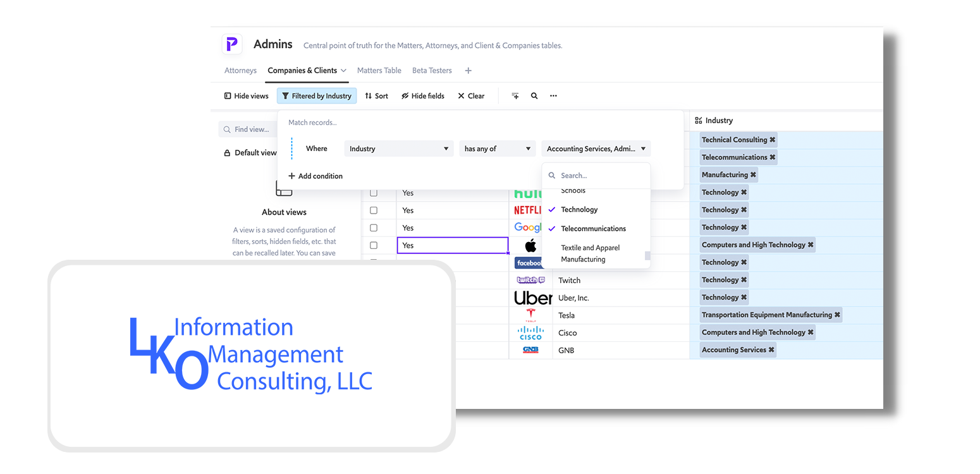Expand the Companies & Clients tab chevron
This screenshot has width=980, height=474.
point(343,71)
